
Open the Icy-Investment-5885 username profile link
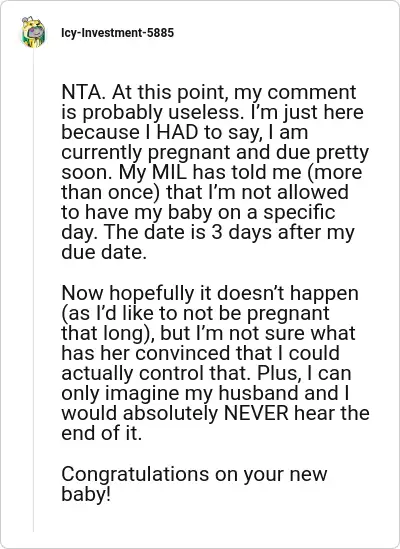117,33
